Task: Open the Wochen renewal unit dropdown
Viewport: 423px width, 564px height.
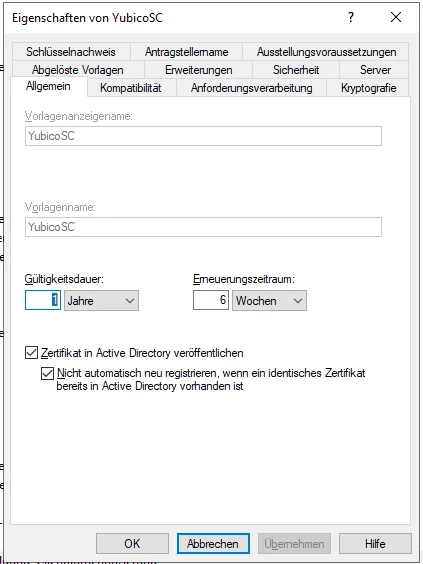Action: [269, 301]
